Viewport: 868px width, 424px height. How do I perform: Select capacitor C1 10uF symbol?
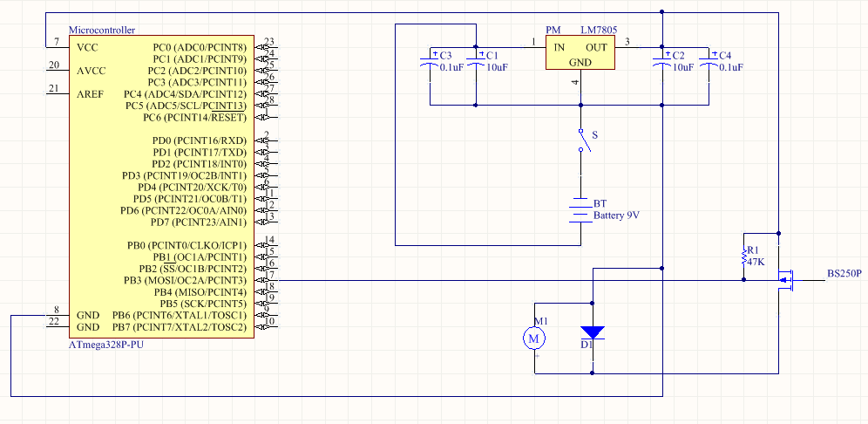click(x=476, y=60)
